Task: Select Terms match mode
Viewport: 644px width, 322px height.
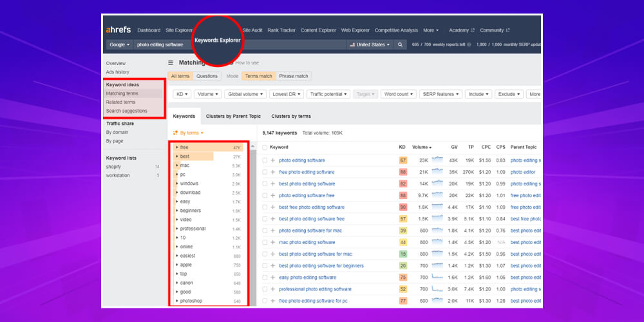Action: (259, 76)
